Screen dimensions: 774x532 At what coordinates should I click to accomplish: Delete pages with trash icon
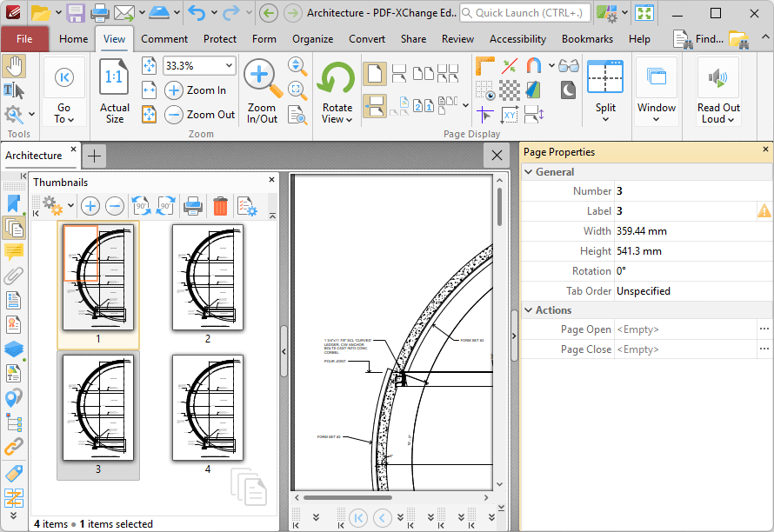[220, 206]
